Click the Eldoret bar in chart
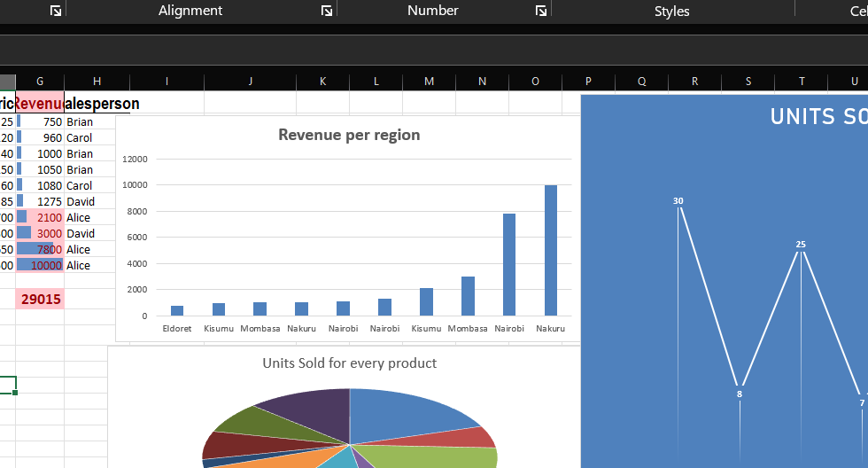The image size is (868, 468). [x=177, y=311]
